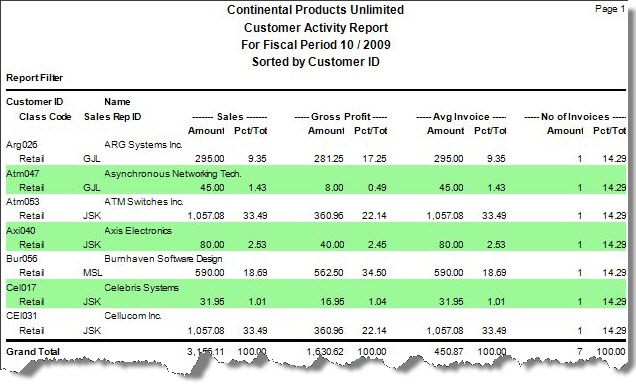Select Asynchronous Networking Tech. name
The image size is (636, 384).
point(173,174)
